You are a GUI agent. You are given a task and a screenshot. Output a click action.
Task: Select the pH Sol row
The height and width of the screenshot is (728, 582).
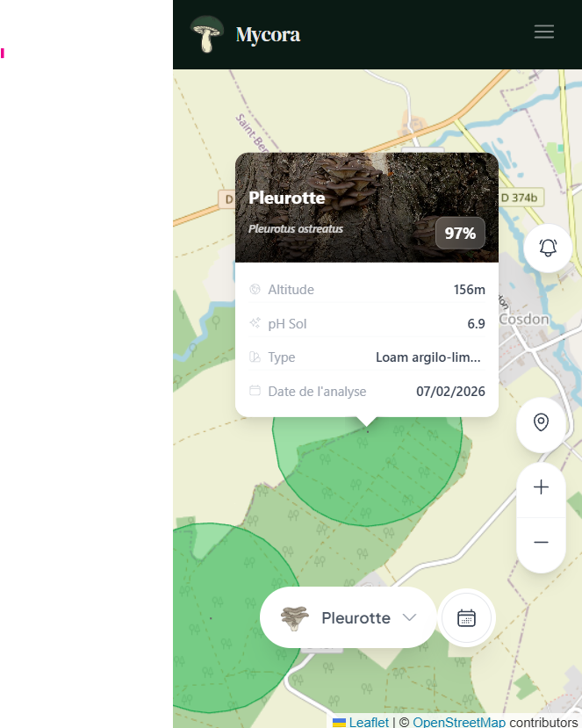coord(367,324)
